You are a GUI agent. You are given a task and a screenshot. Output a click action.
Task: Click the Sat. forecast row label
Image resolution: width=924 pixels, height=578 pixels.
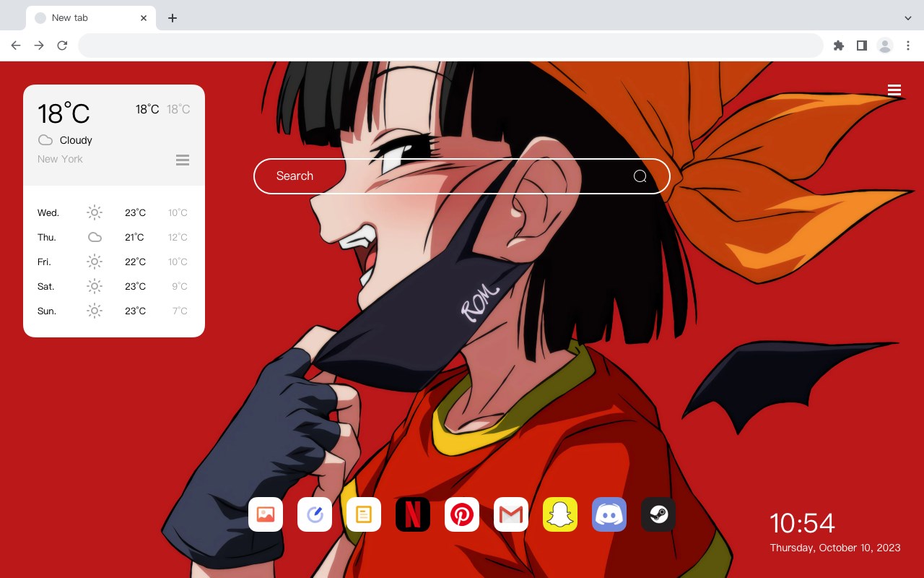pyautogui.click(x=46, y=286)
